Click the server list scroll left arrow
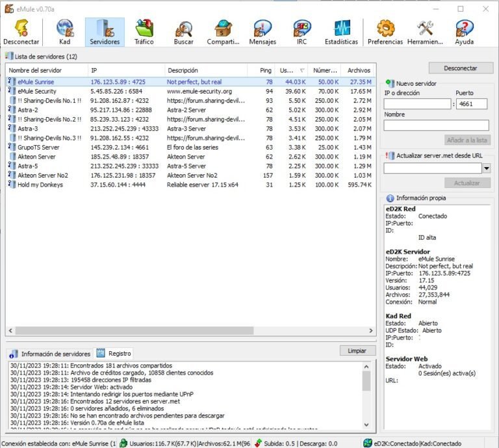499x448 pixels. (10, 330)
